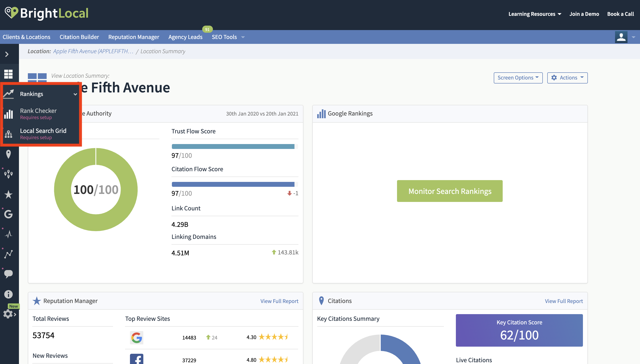
Task: View Full Report for Reputation Manager
Action: pos(279,301)
